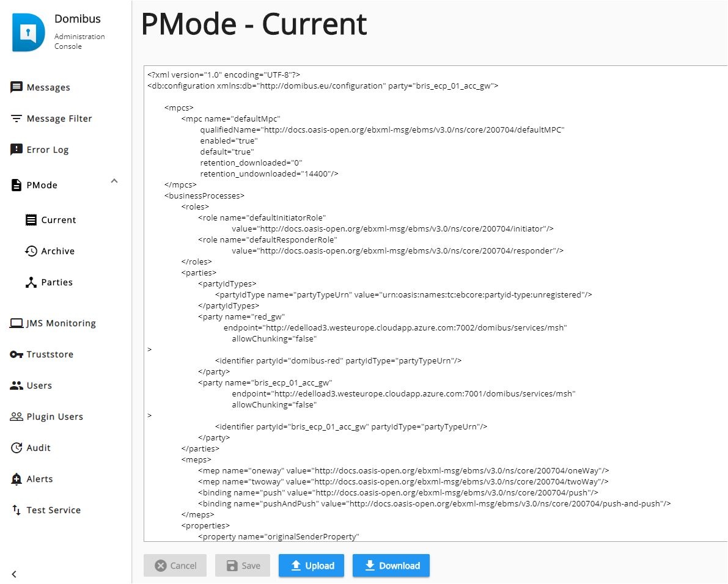Click the Messages chat icon
The width and height of the screenshot is (728, 584).
tap(17, 87)
